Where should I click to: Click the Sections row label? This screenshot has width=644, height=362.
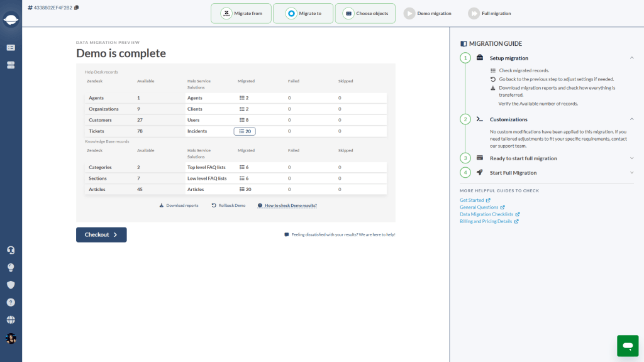coord(97,178)
